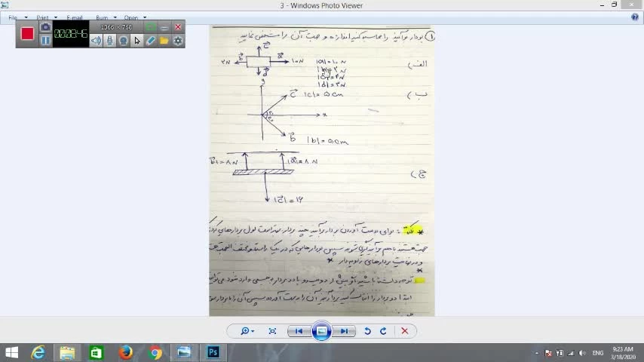Viewport: 644px width, 362px height.
Task: Take a screenshot with the camera icon
Action: point(45,27)
